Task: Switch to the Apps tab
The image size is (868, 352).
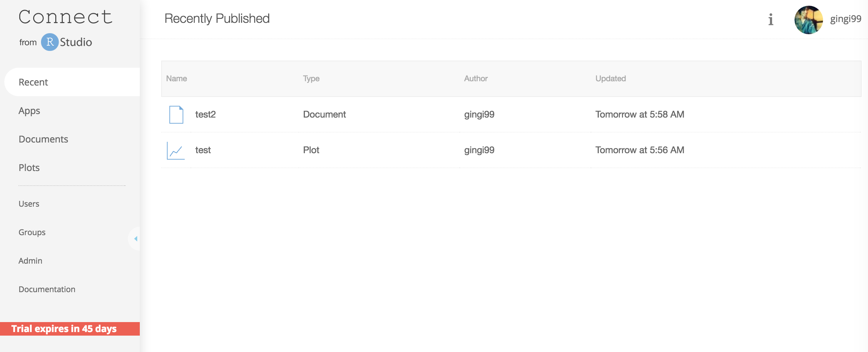Action: (29, 110)
